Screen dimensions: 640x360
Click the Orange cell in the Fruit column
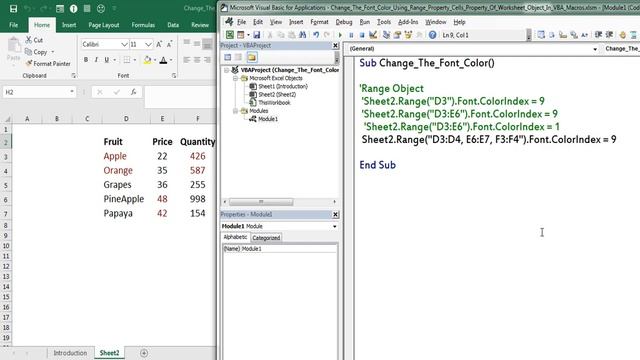point(118,170)
